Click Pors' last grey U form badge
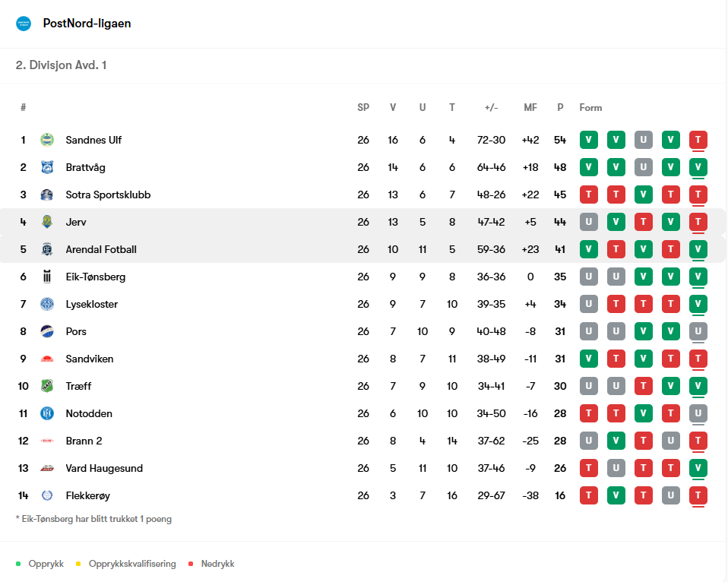This screenshot has height=582, width=728. pyautogui.click(x=698, y=331)
